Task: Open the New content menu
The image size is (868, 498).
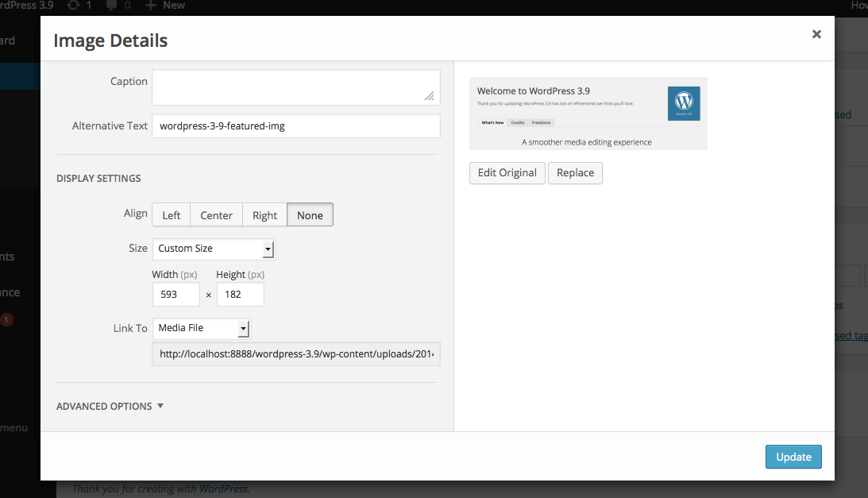Action: pos(165,6)
